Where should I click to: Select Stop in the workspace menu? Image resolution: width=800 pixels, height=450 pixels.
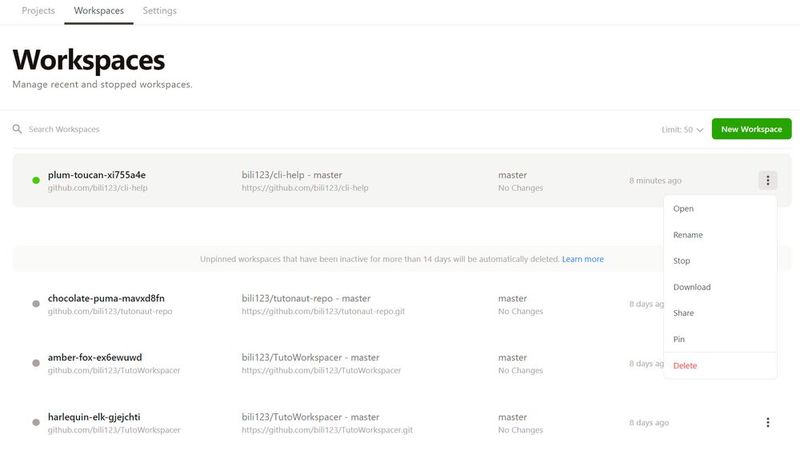(682, 261)
